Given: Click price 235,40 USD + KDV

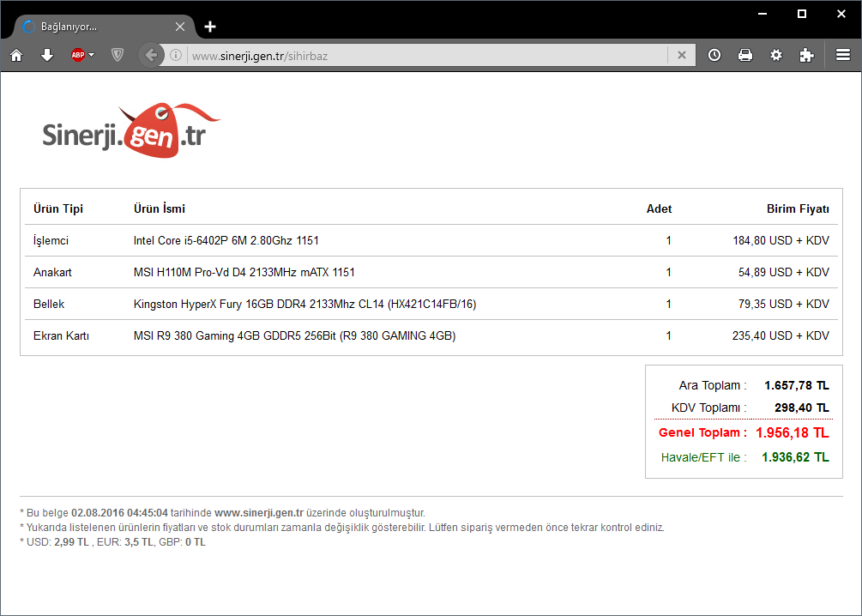Looking at the screenshot, I should pyautogui.click(x=781, y=336).
